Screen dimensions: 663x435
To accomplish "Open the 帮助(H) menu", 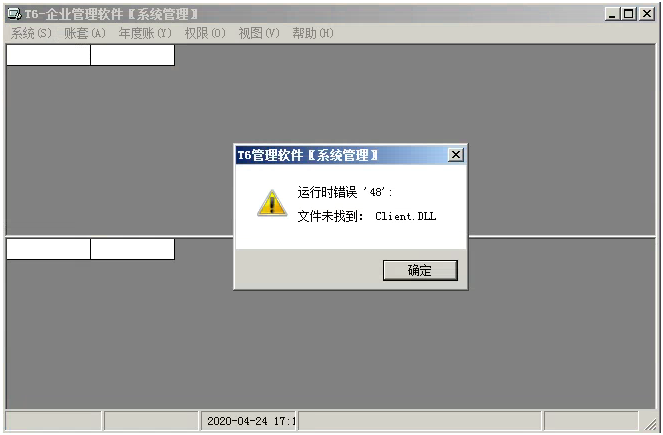I will pos(313,33).
